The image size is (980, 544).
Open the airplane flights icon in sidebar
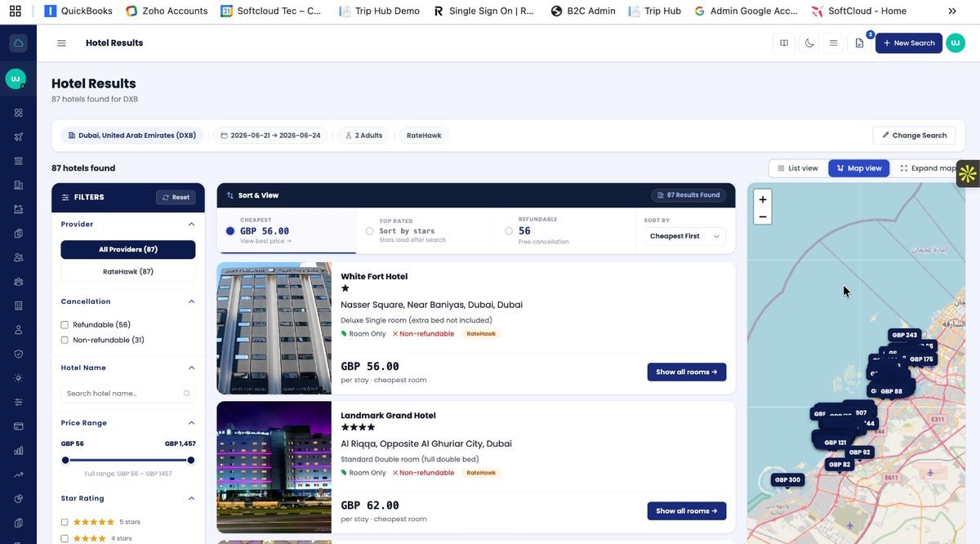18,136
